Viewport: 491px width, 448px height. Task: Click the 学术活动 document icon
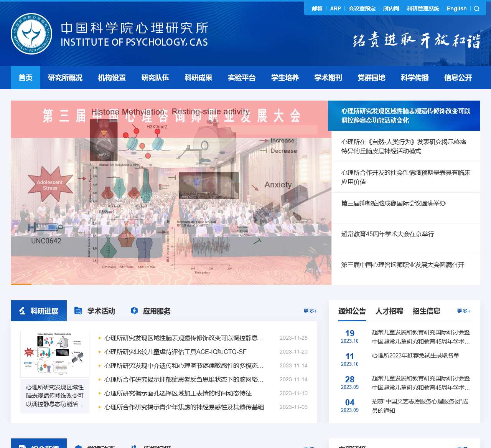[x=78, y=311]
